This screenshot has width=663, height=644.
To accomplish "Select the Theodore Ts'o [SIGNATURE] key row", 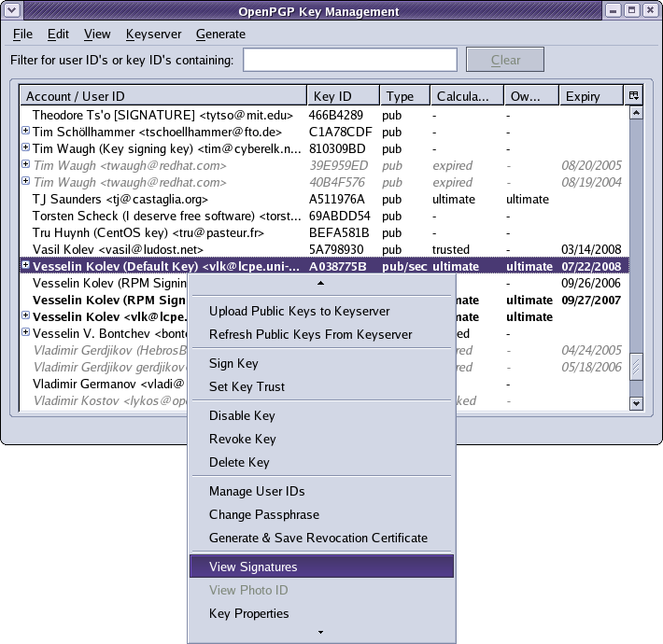I will (x=324, y=115).
